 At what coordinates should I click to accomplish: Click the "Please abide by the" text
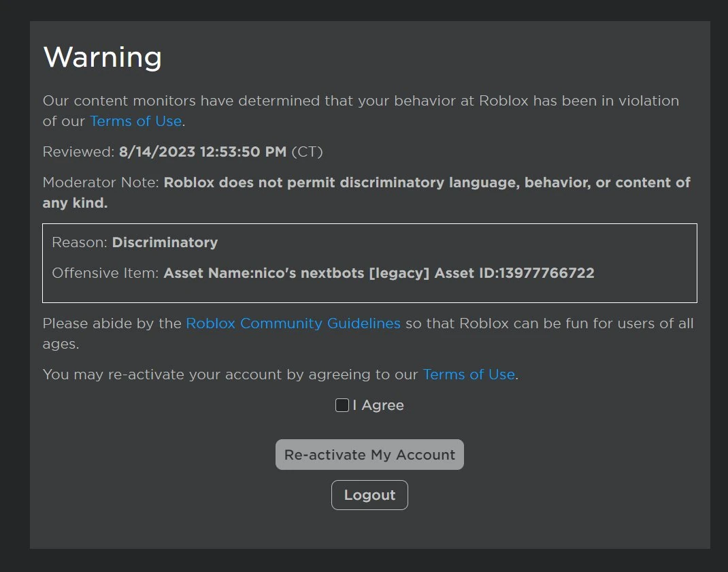(x=112, y=323)
